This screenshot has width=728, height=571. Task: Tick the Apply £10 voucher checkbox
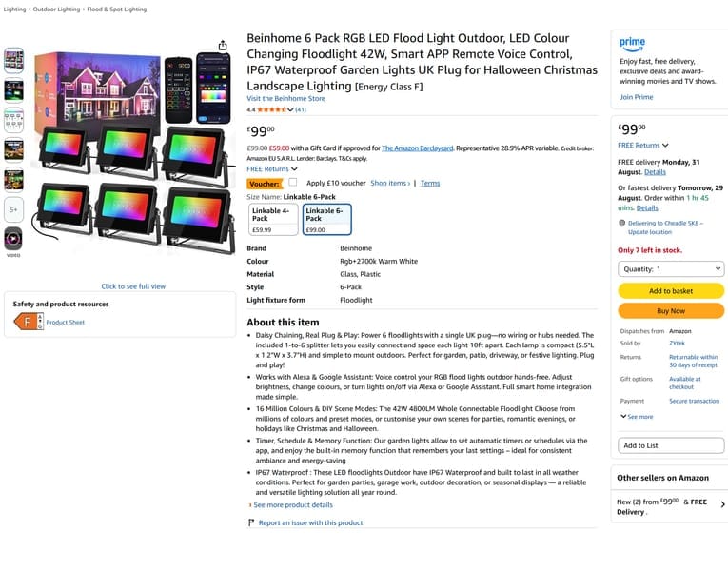[x=292, y=182]
